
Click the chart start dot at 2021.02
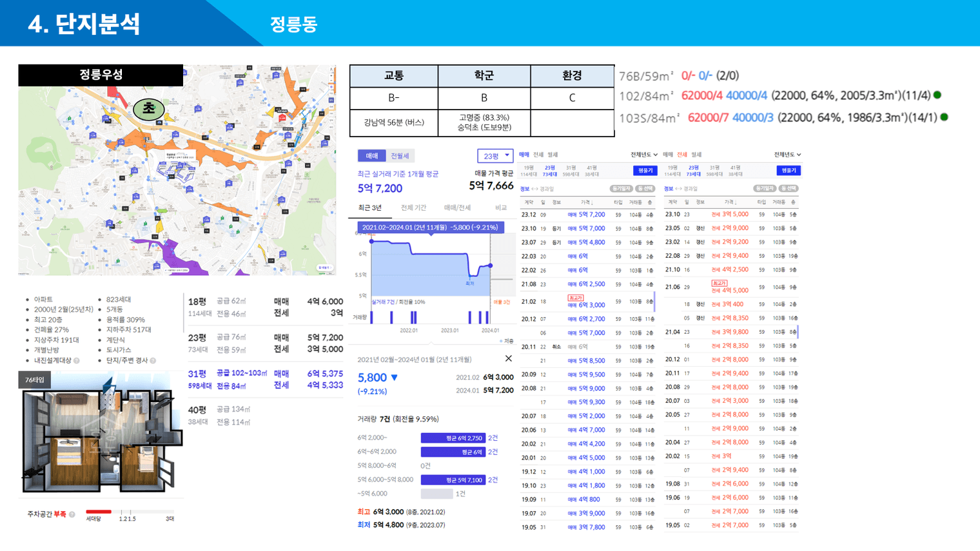[x=372, y=242]
